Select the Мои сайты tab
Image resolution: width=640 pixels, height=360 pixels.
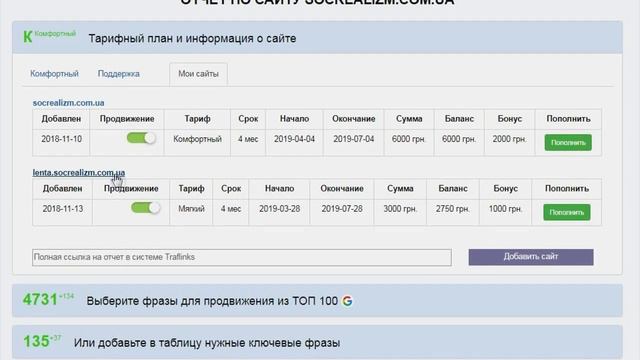click(198, 74)
